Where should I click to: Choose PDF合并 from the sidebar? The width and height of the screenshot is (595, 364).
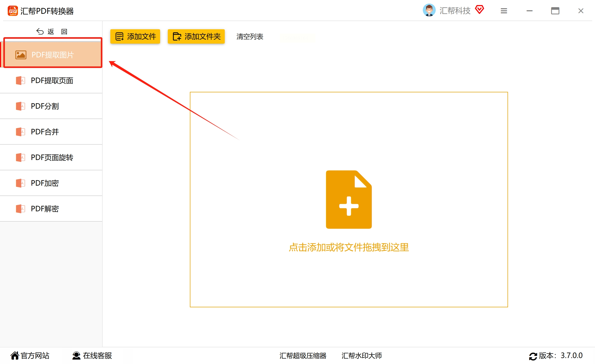click(x=45, y=132)
